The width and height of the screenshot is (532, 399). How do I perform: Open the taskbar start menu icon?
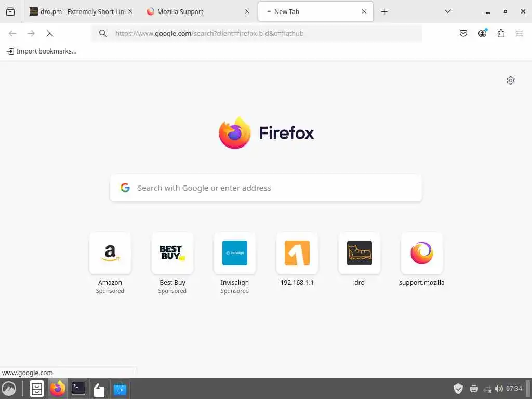coord(9,389)
